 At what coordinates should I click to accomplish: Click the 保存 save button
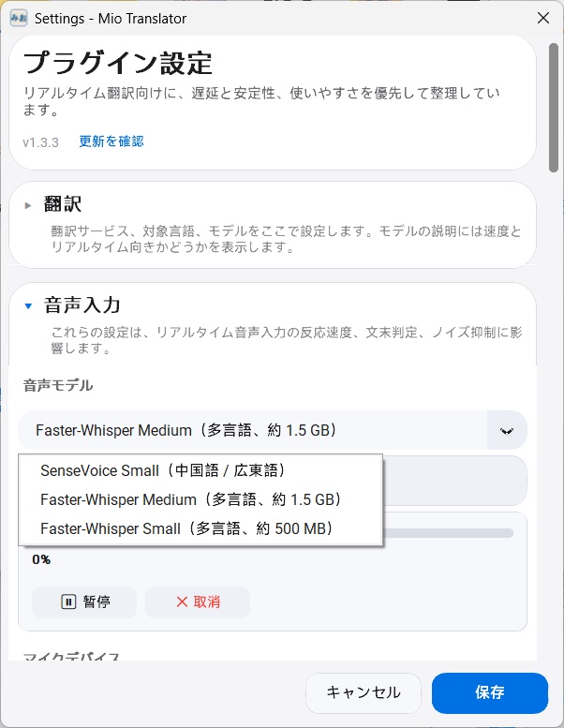[x=490, y=692]
